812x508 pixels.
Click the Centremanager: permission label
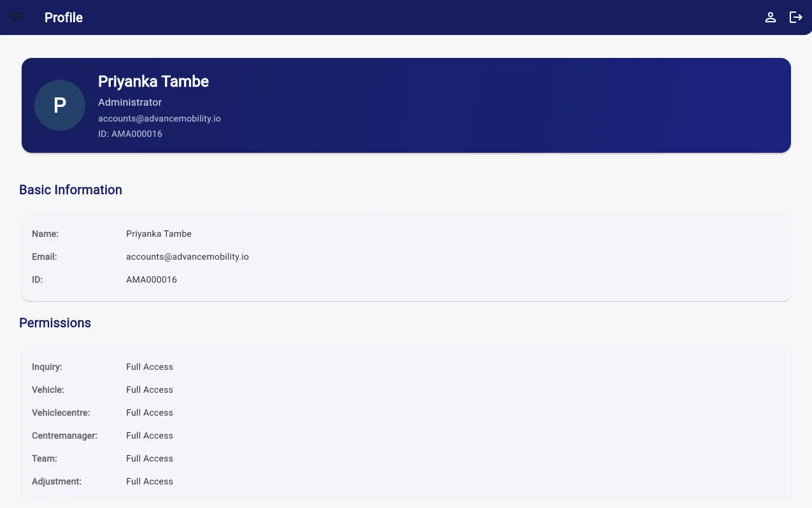64,435
